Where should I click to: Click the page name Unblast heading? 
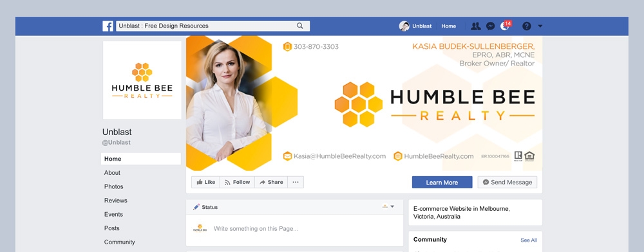(117, 132)
